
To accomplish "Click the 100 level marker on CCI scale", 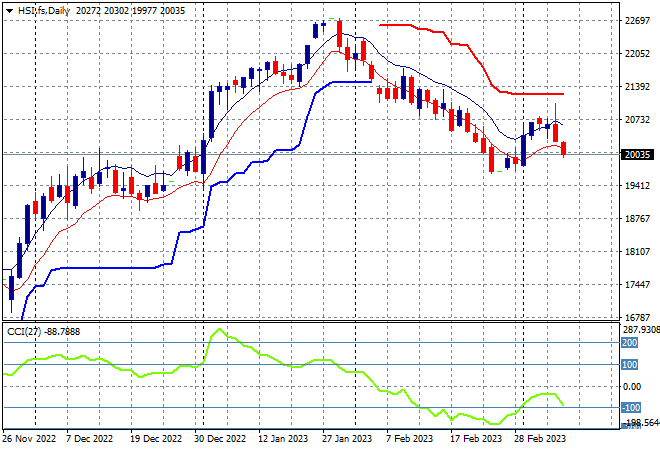I will (629, 365).
